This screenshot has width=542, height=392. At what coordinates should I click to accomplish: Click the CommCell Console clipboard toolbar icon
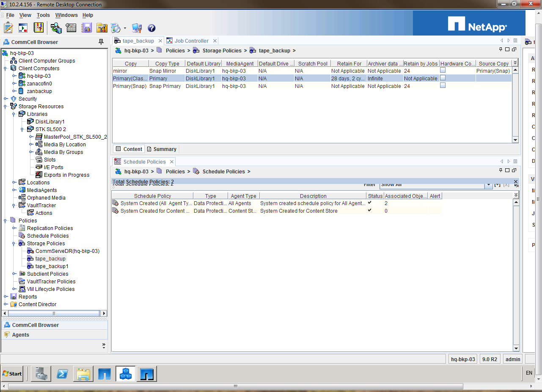(8, 28)
